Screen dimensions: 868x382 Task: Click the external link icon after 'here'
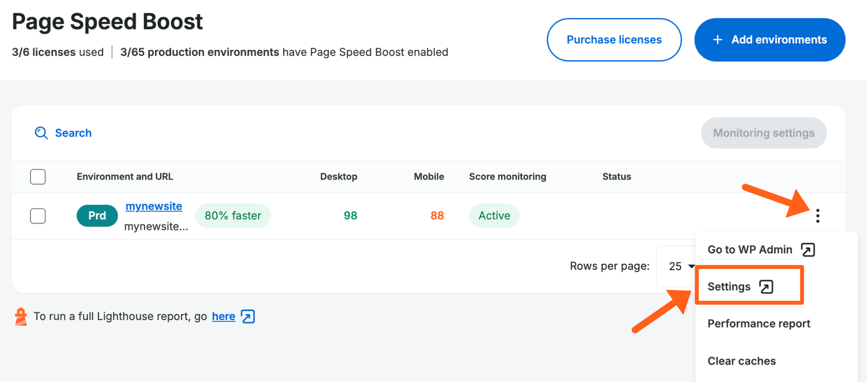(x=248, y=317)
